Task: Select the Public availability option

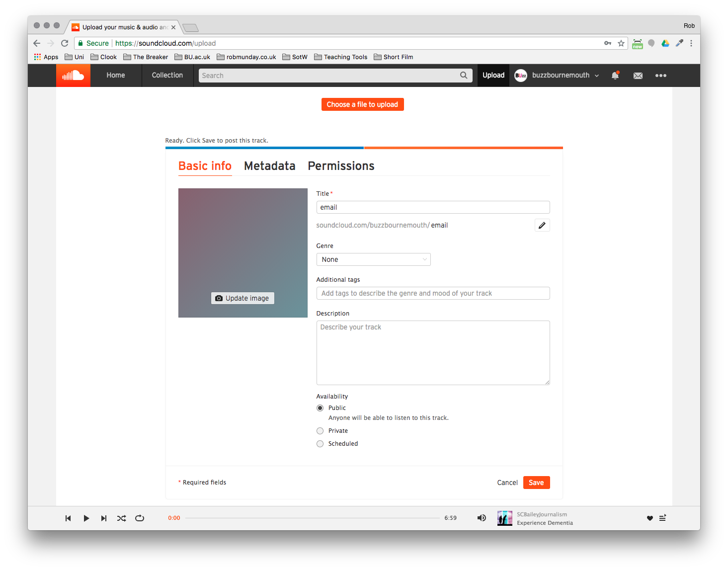Action: coord(320,408)
